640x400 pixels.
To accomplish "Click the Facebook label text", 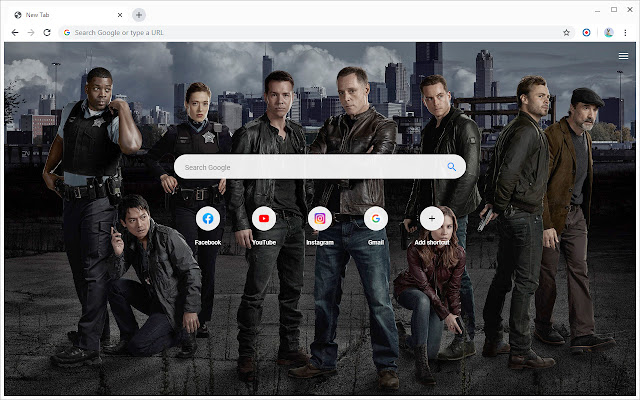I will 208,242.
